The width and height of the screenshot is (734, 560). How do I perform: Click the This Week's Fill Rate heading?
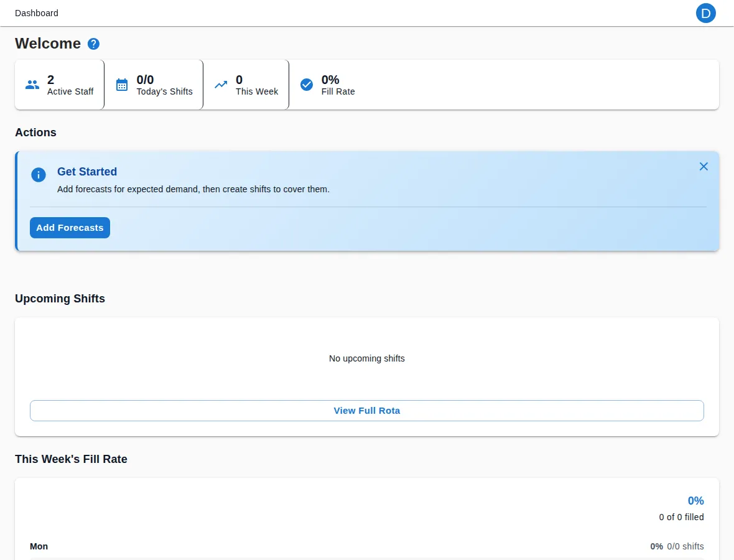click(x=71, y=459)
